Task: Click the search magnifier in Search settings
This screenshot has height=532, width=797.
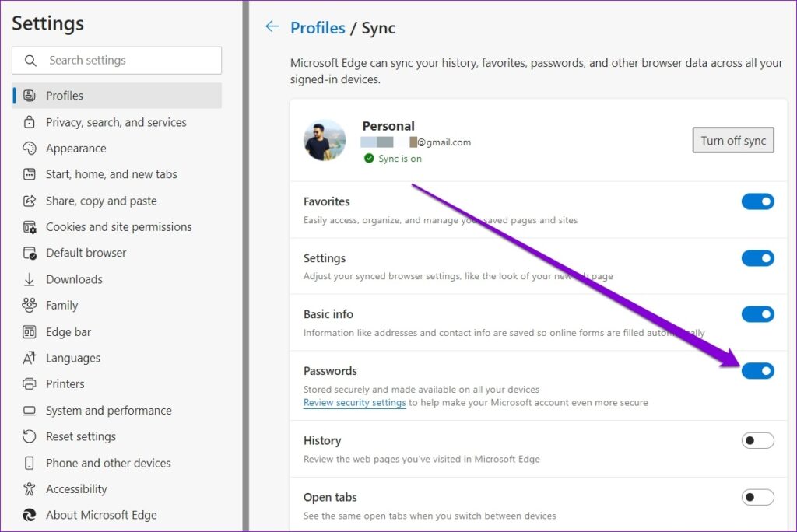Action: coord(30,60)
